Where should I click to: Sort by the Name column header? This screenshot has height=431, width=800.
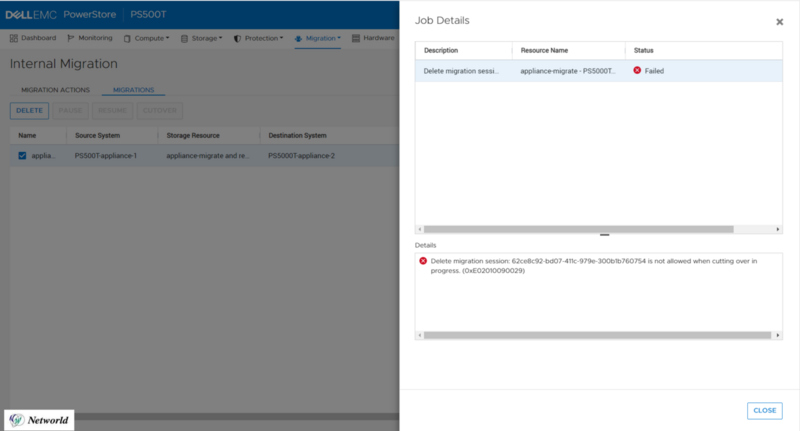tap(27, 136)
